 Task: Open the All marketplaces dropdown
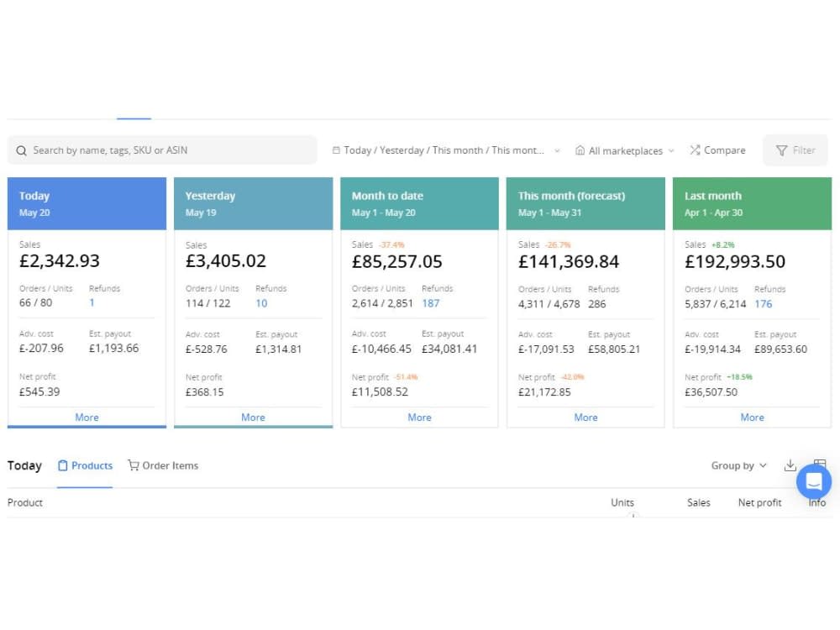click(625, 150)
